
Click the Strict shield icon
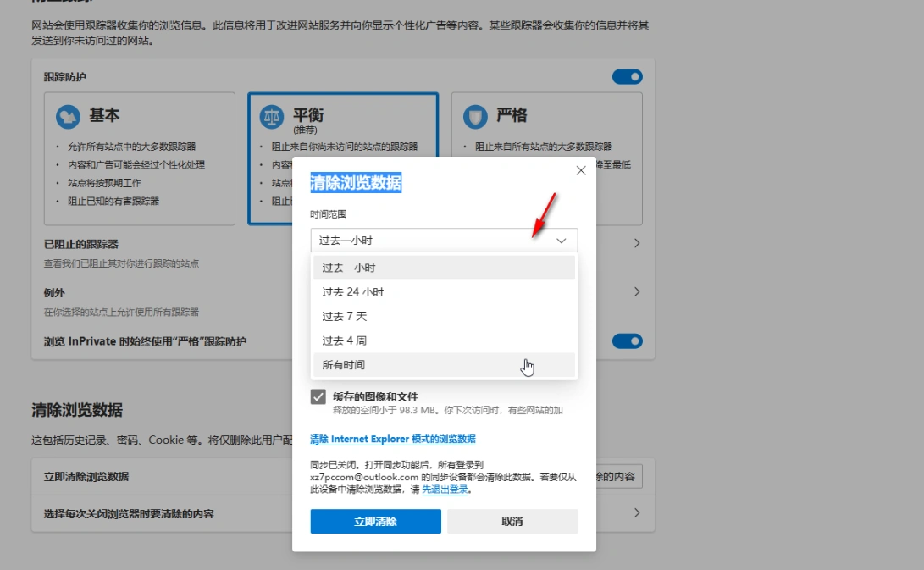(476, 116)
